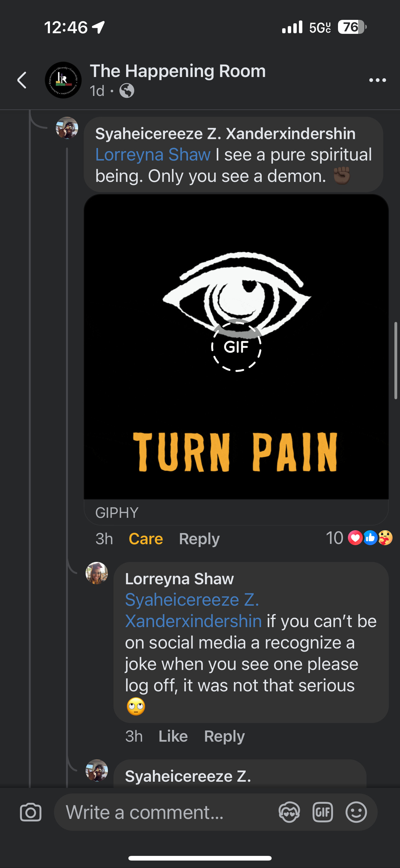Like Lorreyna Shaw's comment

tap(173, 736)
